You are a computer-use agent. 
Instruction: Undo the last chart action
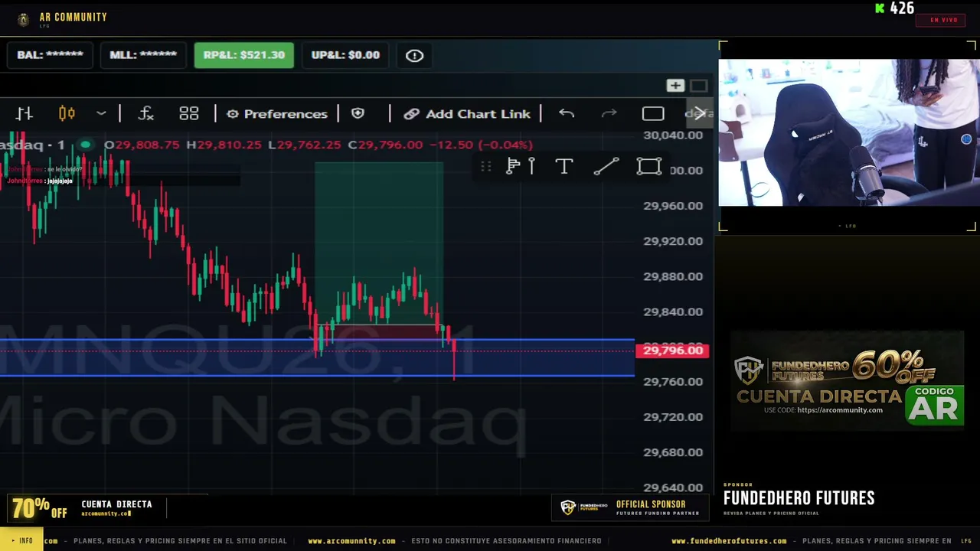pyautogui.click(x=567, y=114)
